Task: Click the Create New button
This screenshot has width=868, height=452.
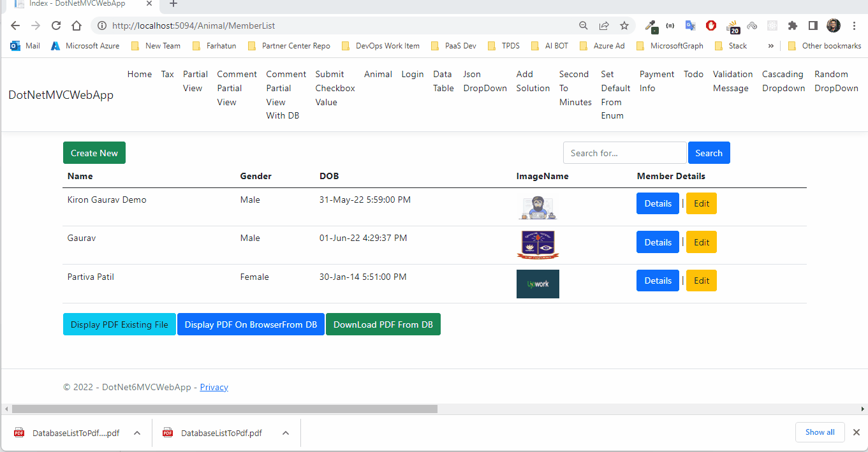Action: (x=94, y=153)
